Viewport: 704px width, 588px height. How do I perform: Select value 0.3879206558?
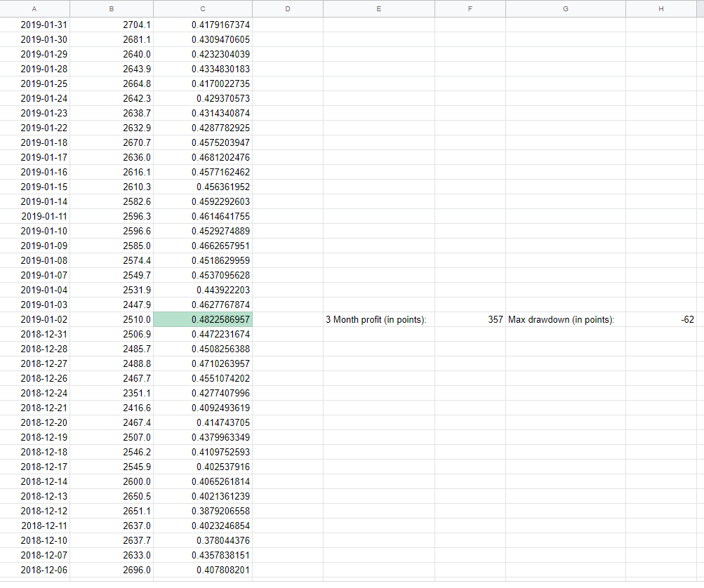(202, 512)
